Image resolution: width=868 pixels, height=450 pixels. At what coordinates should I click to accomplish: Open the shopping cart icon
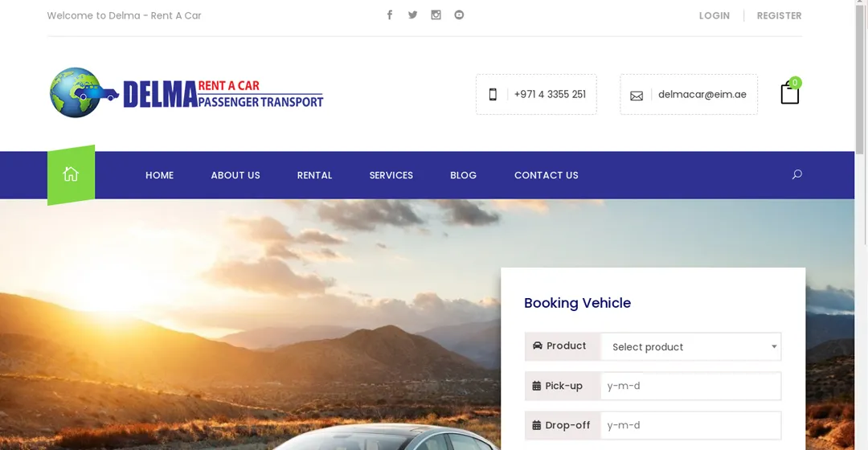pyautogui.click(x=790, y=93)
